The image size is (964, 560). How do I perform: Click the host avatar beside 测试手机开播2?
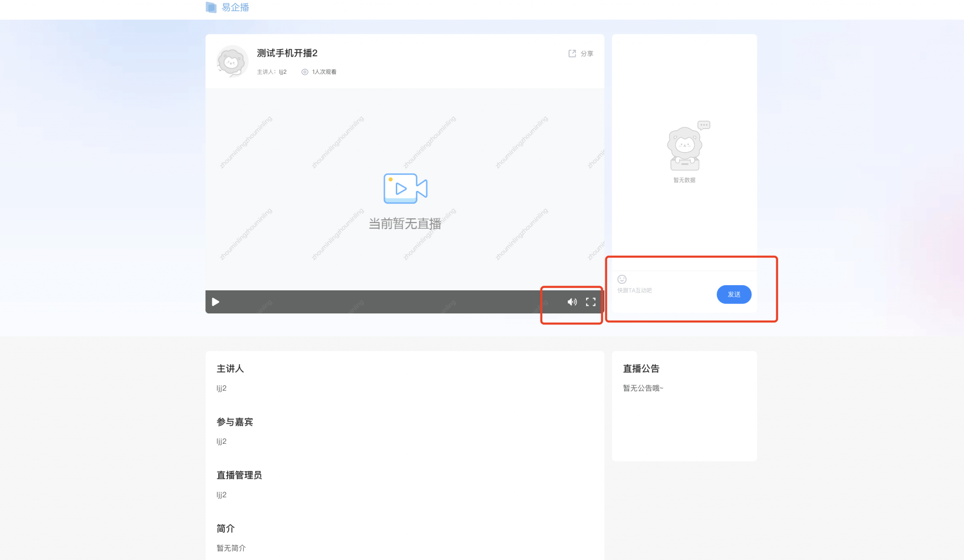tap(232, 61)
